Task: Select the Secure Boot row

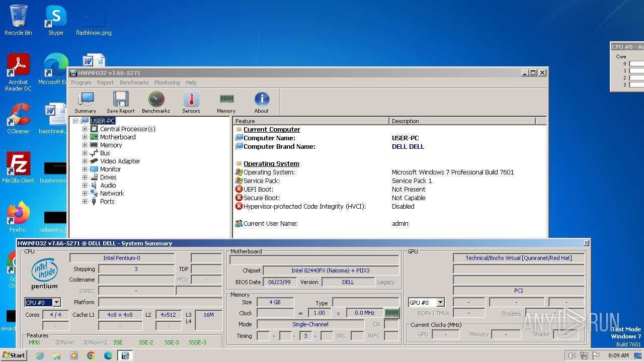Action: 390,198
